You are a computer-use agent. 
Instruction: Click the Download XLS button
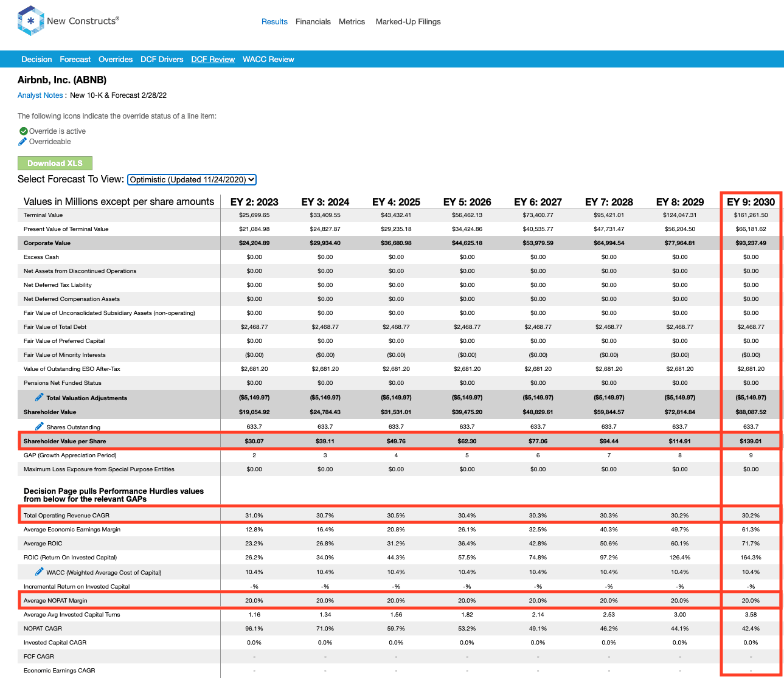(x=55, y=163)
